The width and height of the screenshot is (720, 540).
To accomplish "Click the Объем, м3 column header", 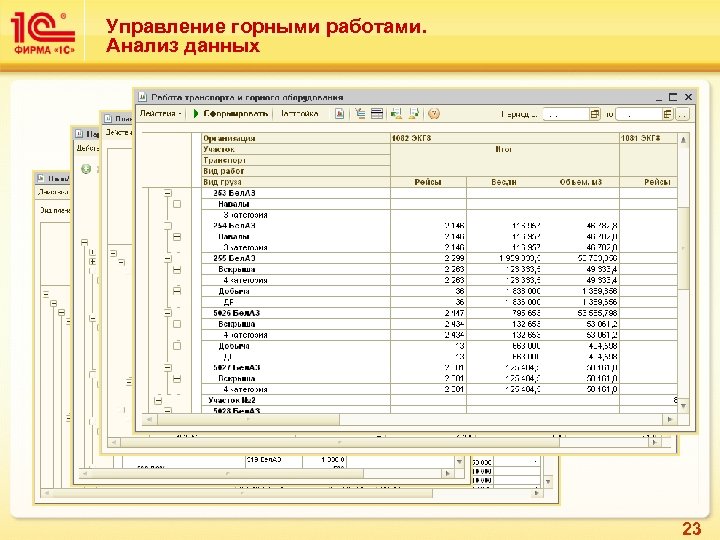I will 580,182.
